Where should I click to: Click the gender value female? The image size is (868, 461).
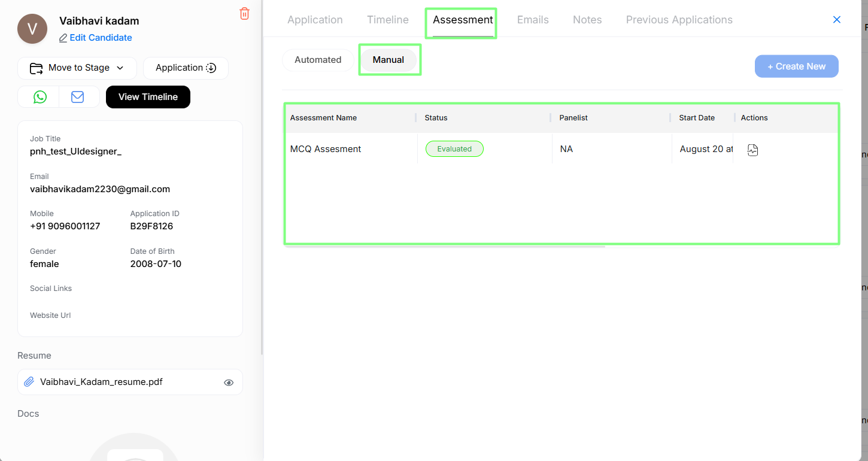coord(44,264)
